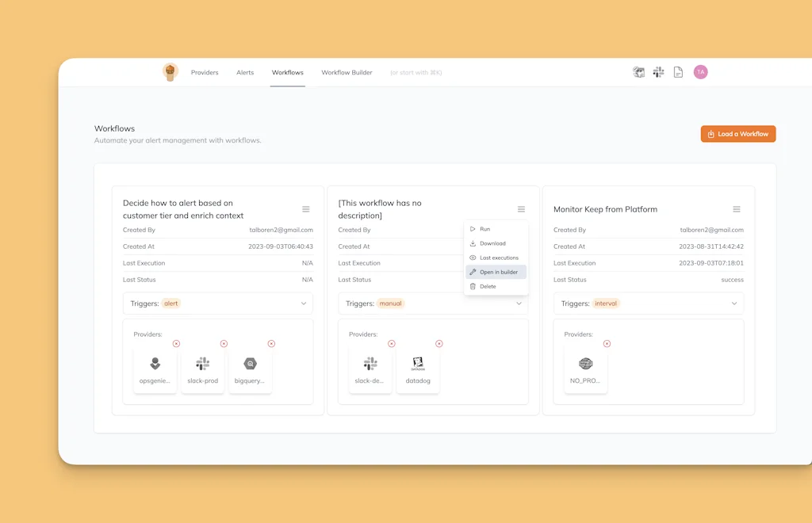Screen dimensions: 812x523
Task: Choose Open in builder from menu
Action: 498,272
